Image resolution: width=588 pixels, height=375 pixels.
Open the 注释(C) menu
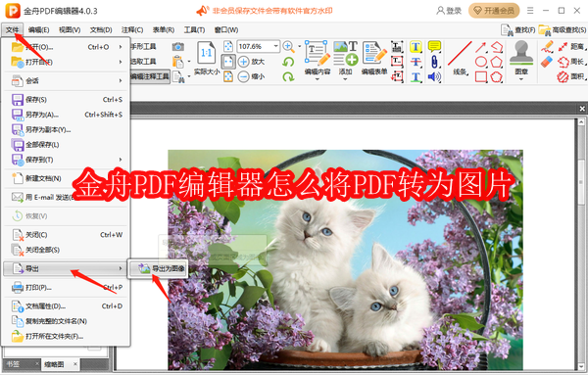132,30
